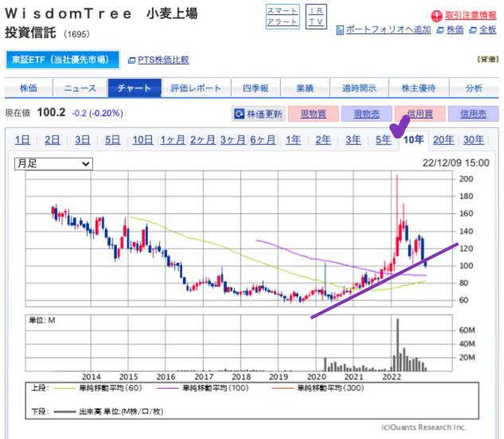Select the 3年 chart period

coord(354,140)
